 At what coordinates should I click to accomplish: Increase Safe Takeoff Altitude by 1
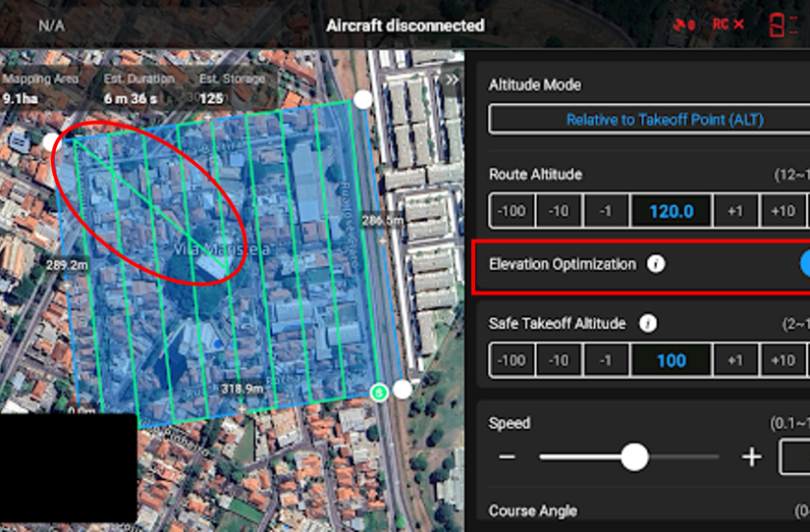(x=735, y=360)
